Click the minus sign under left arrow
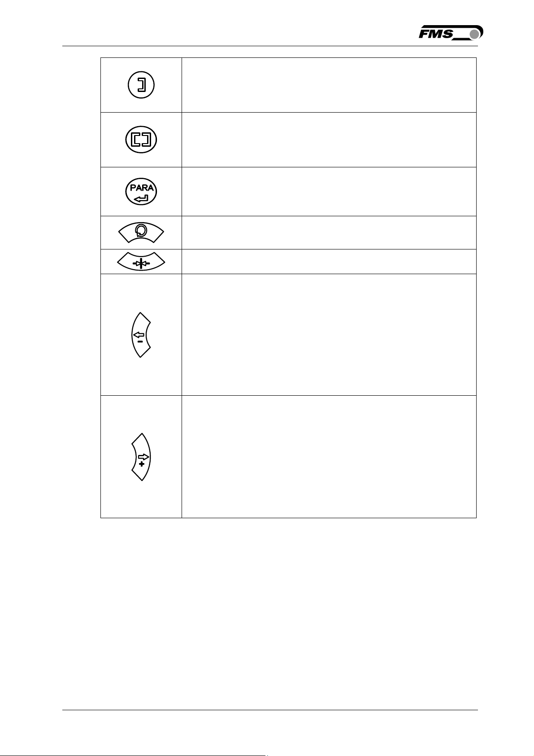Screen dimensions: 534x756 click(x=140, y=341)
